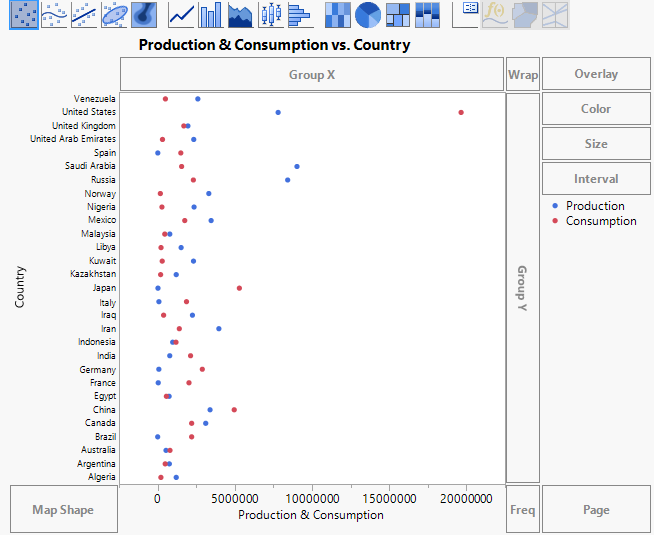Click the Page drop zone
This screenshot has height=535, width=654.
pyautogui.click(x=596, y=510)
